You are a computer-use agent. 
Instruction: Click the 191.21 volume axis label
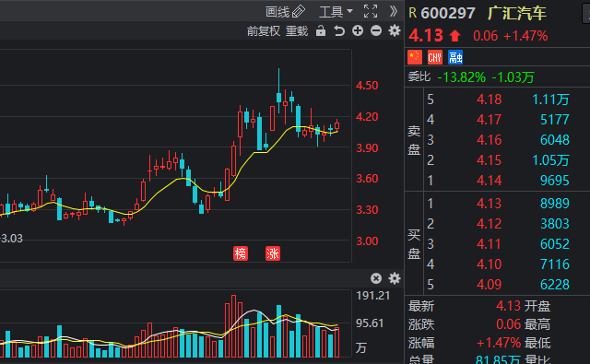pos(372,296)
